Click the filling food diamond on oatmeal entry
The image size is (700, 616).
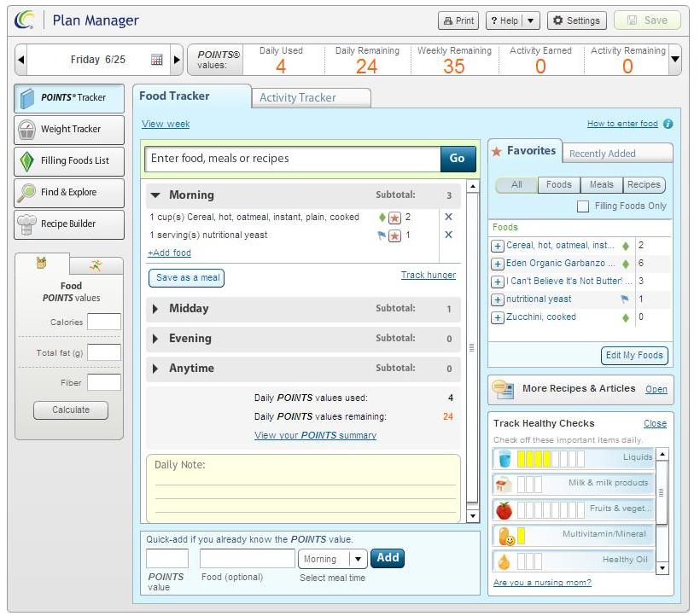[x=382, y=218]
